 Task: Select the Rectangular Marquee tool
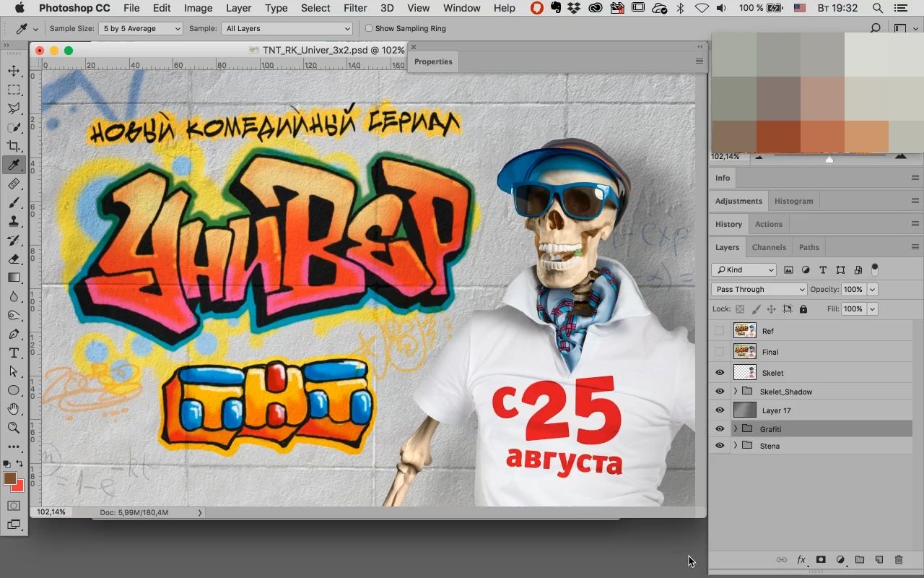point(14,90)
